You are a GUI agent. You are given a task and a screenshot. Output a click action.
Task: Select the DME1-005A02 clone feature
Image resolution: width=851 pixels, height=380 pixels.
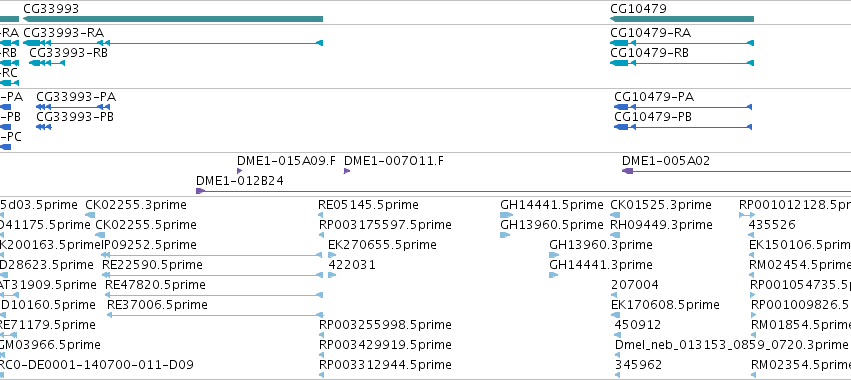[736, 171]
